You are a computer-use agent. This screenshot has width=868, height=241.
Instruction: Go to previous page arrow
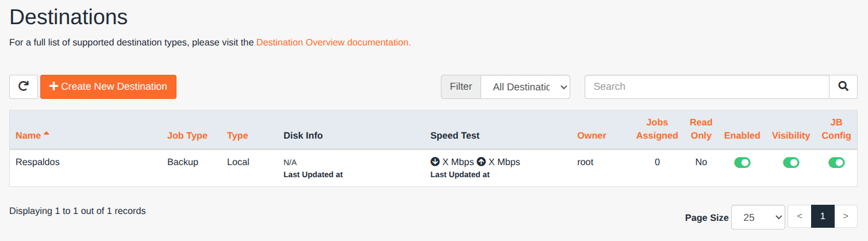coord(799,216)
